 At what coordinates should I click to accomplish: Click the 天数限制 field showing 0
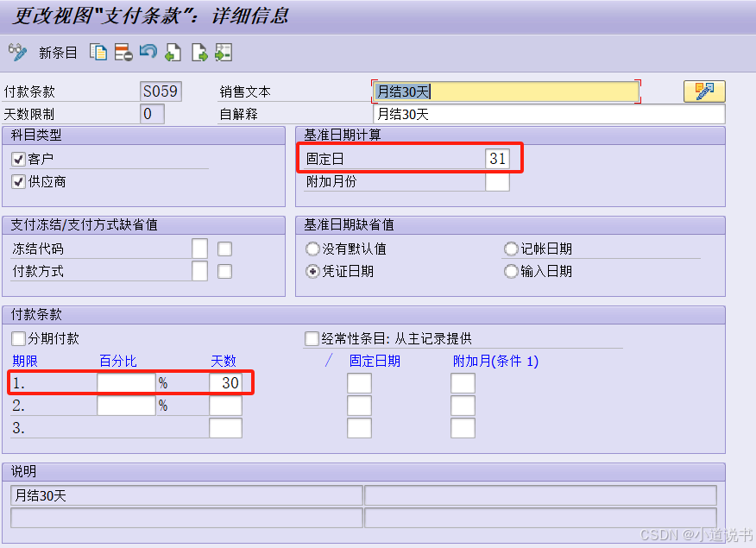coord(153,114)
